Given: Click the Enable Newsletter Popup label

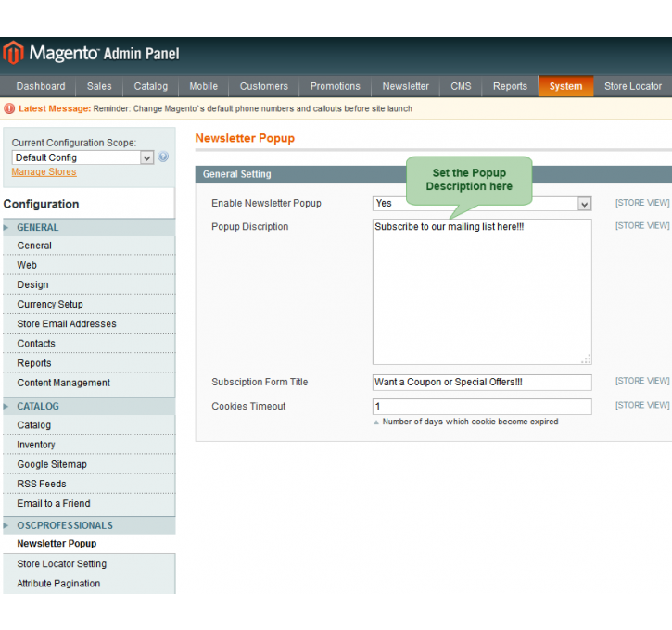Looking at the screenshot, I should 266,204.
